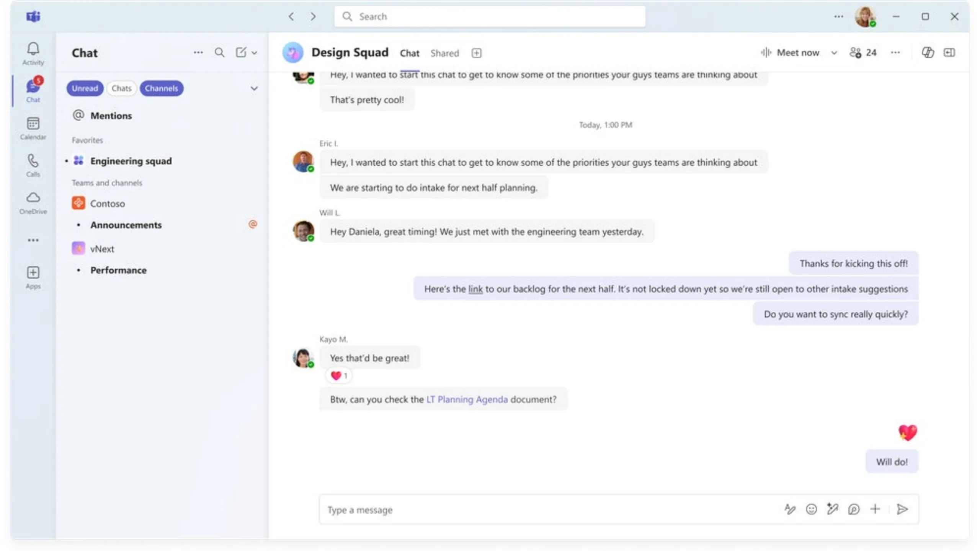Image resolution: width=980 pixels, height=551 pixels.
Task: View the 24 participants list
Action: click(863, 52)
